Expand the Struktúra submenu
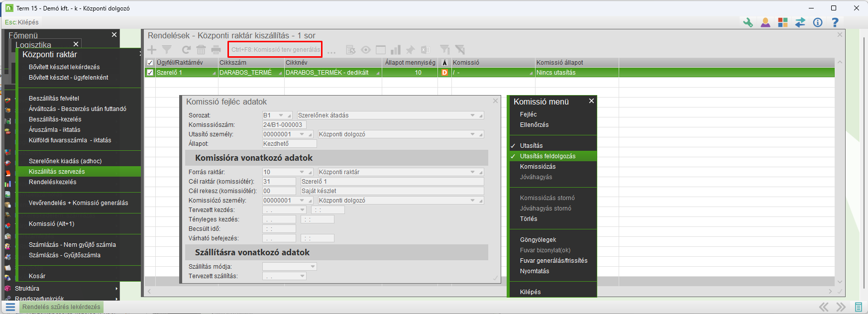This screenshot has width=868, height=314. [x=116, y=289]
